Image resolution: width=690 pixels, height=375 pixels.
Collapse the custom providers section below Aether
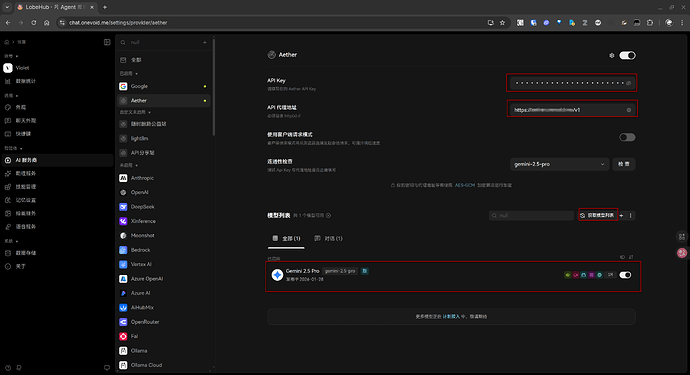pos(135,112)
